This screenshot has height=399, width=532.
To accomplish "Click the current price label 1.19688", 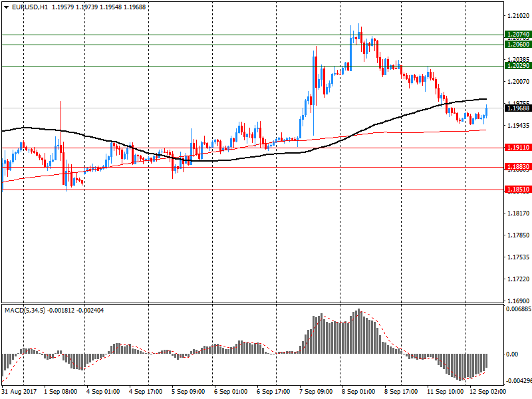I will pyautogui.click(x=518, y=108).
